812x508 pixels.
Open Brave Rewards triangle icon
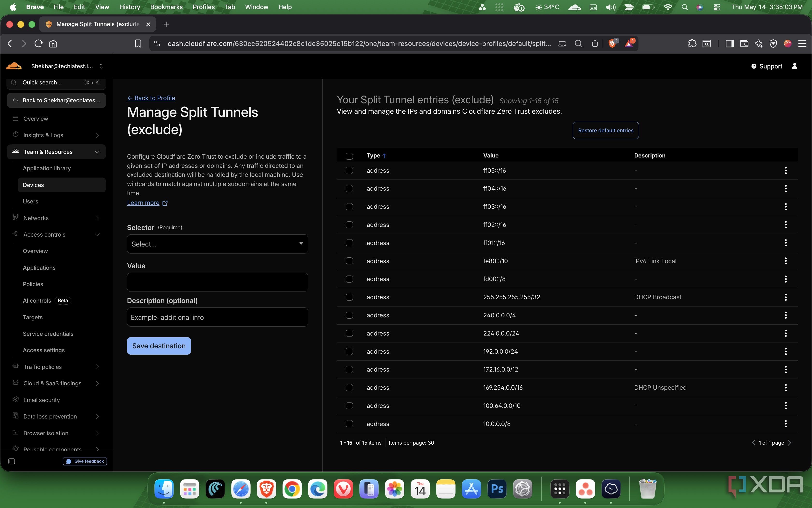point(629,43)
